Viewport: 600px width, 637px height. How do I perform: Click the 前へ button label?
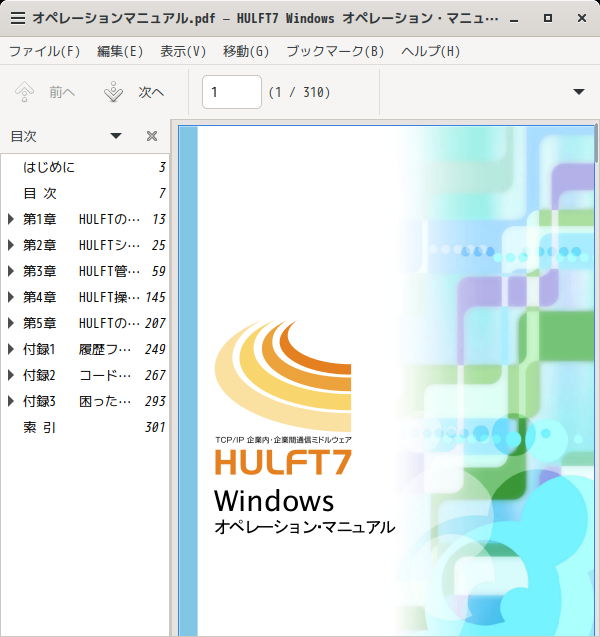[x=62, y=92]
